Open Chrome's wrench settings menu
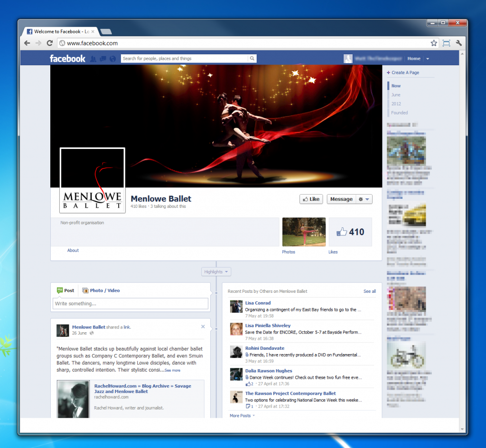Screen dimensions: 486x448 (458, 43)
